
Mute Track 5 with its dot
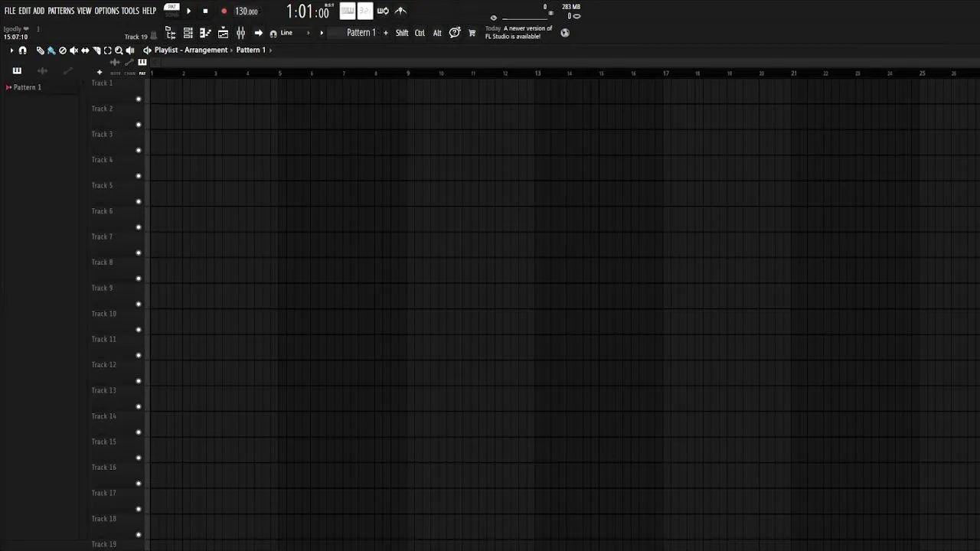tap(139, 201)
